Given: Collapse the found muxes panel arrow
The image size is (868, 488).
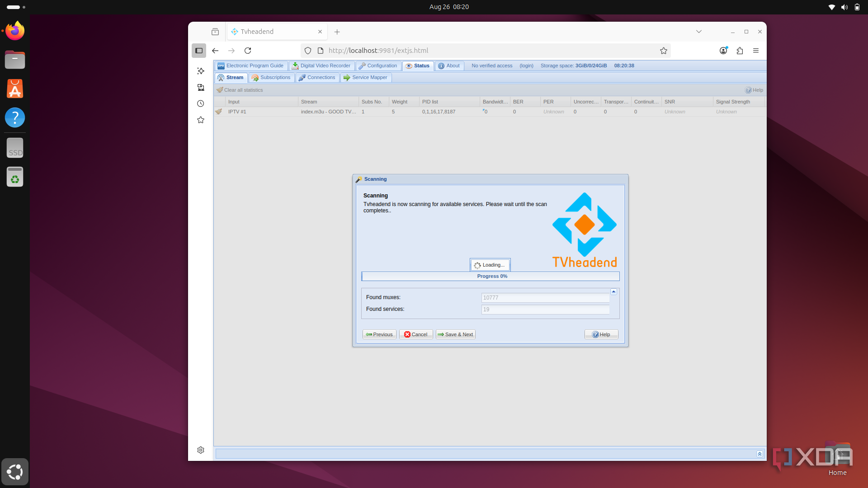Looking at the screenshot, I should [x=613, y=292].
